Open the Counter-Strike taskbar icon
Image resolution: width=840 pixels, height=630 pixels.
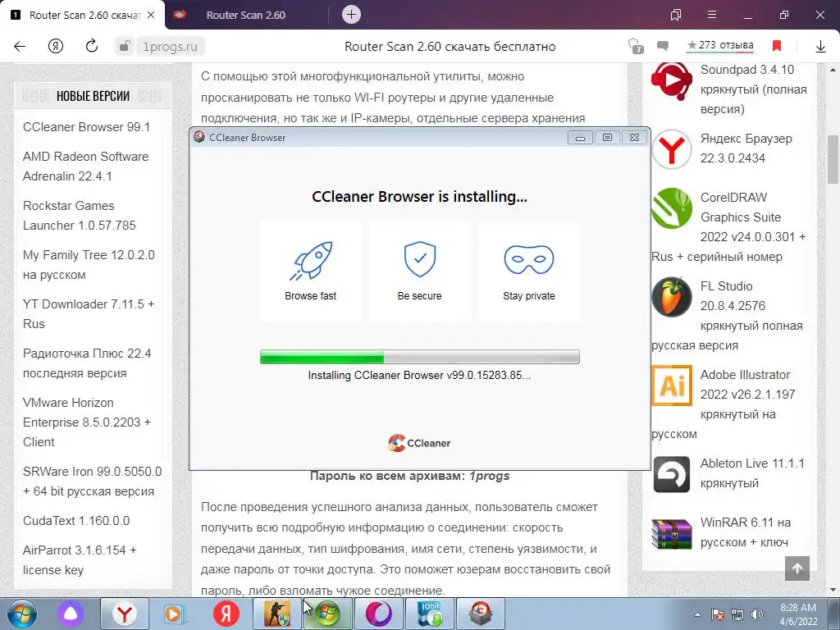coord(276,614)
